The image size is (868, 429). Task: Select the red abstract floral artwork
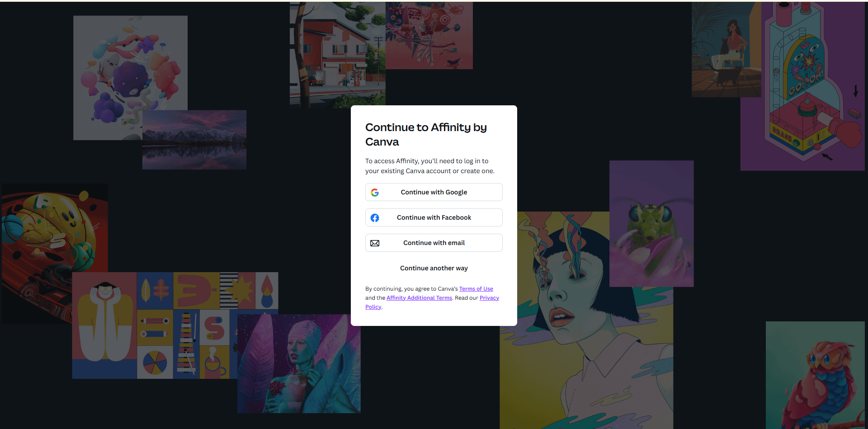[x=429, y=35]
